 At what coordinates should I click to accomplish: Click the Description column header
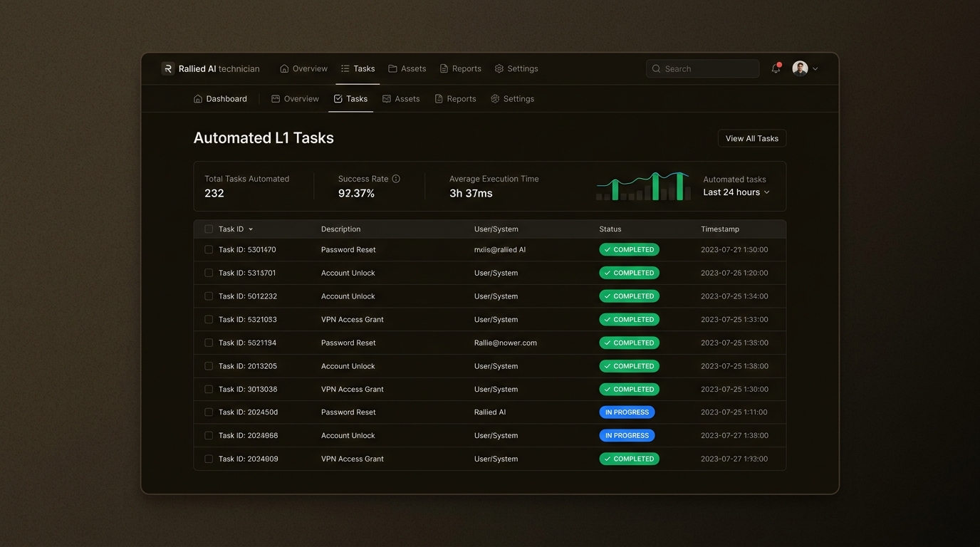[x=340, y=229]
